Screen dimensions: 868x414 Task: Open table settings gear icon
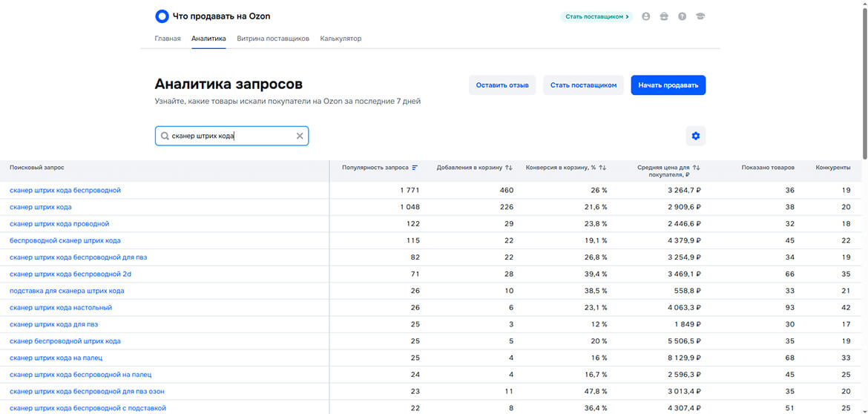[696, 137]
